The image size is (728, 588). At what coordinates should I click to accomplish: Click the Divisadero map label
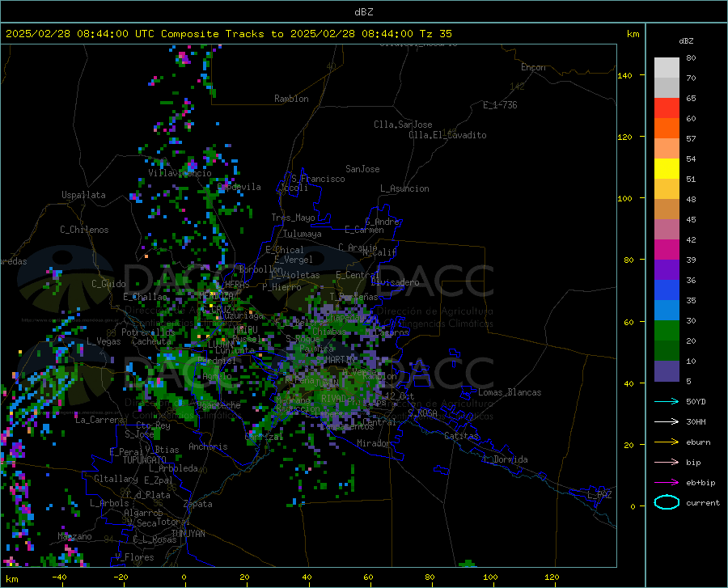click(395, 282)
